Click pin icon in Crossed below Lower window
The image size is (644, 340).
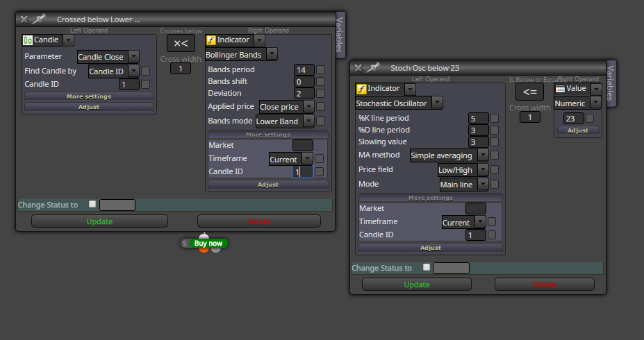point(39,19)
